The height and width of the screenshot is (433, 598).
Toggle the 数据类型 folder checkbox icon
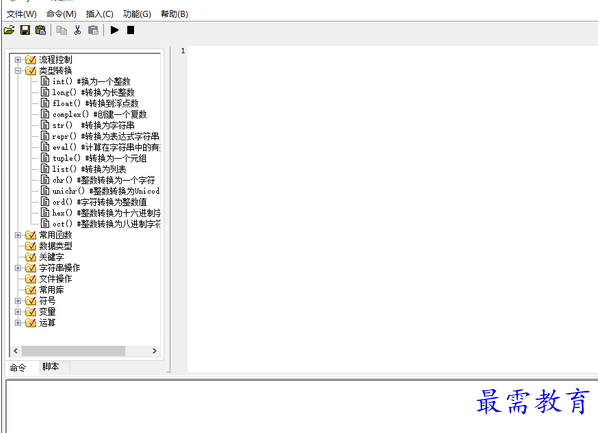click(x=31, y=246)
